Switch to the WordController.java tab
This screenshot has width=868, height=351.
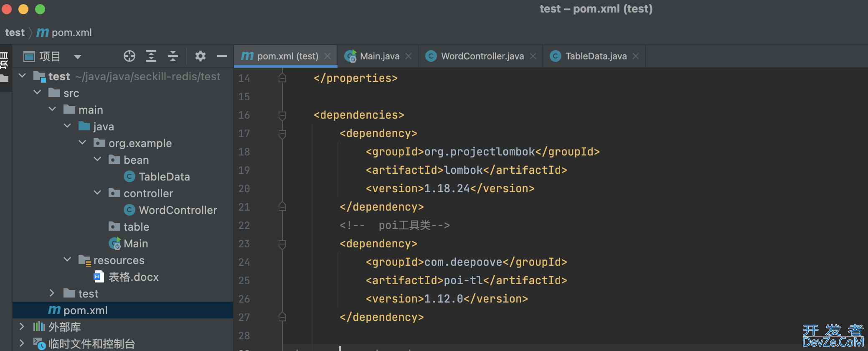tap(480, 56)
